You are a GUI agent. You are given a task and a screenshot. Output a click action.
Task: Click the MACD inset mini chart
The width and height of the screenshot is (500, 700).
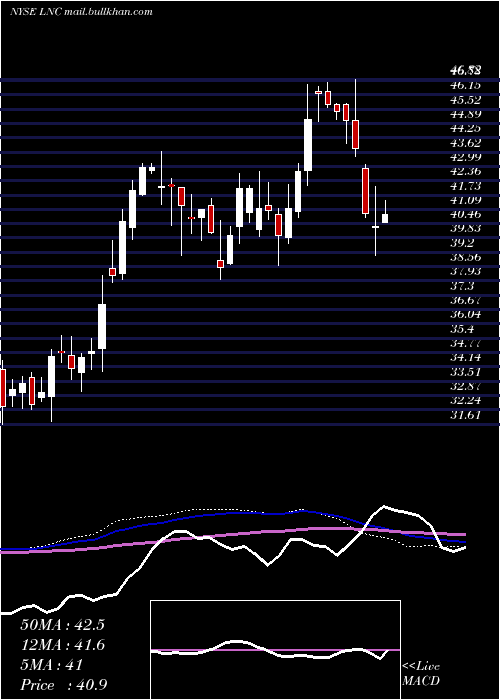pos(275,650)
